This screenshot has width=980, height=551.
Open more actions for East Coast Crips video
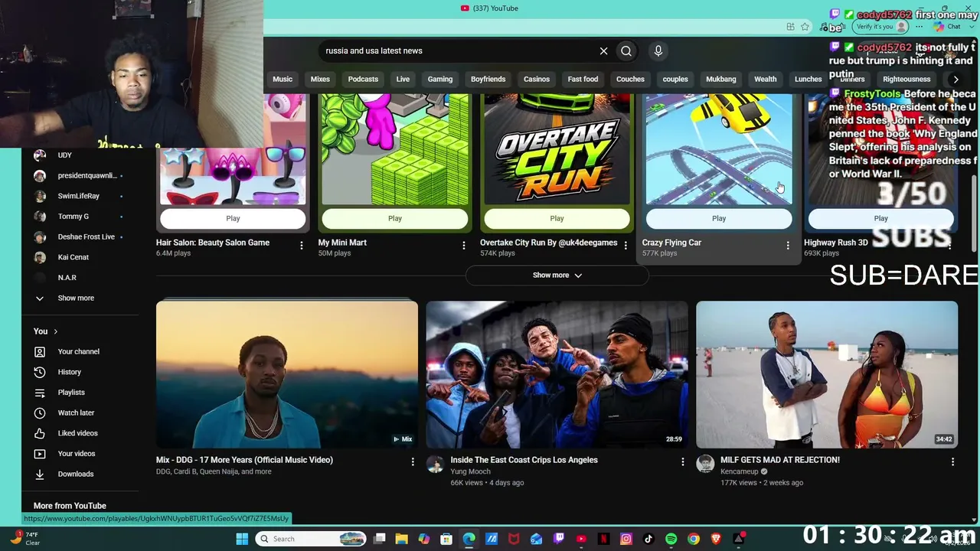683,462
